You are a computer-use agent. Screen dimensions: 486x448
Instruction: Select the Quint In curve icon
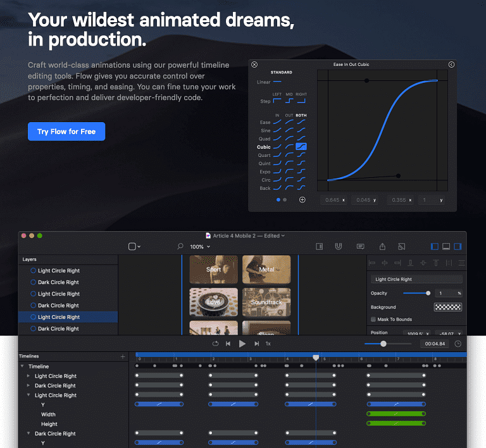277,163
